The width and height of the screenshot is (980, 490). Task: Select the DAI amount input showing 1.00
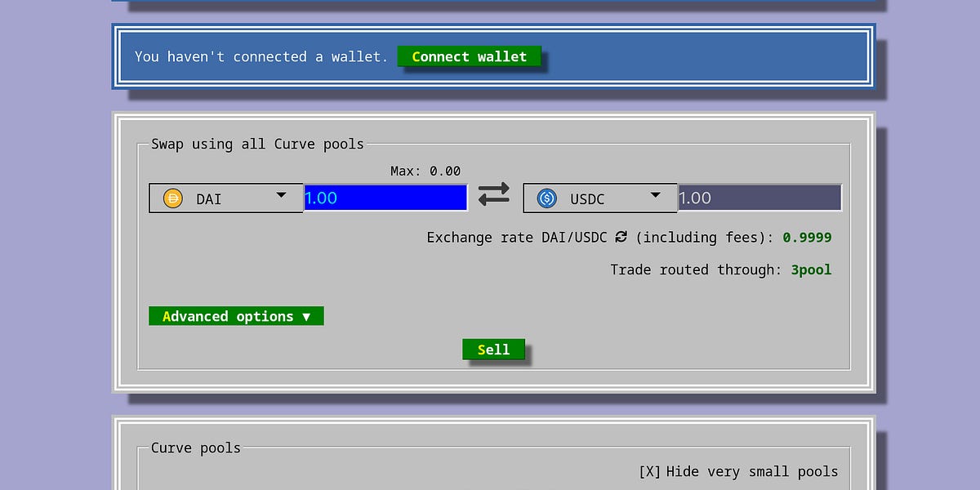click(x=384, y=197)
